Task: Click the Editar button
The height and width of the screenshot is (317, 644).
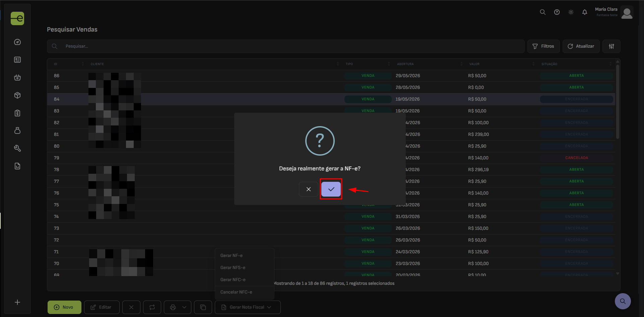Action: (x=102, y=307)
